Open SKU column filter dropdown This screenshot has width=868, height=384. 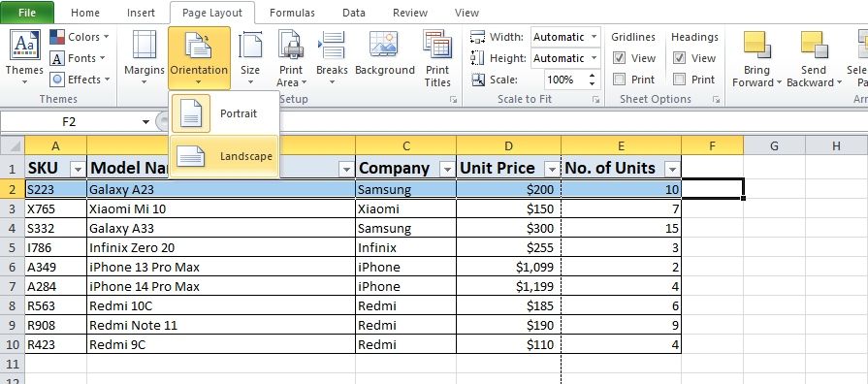pos(78,169)
